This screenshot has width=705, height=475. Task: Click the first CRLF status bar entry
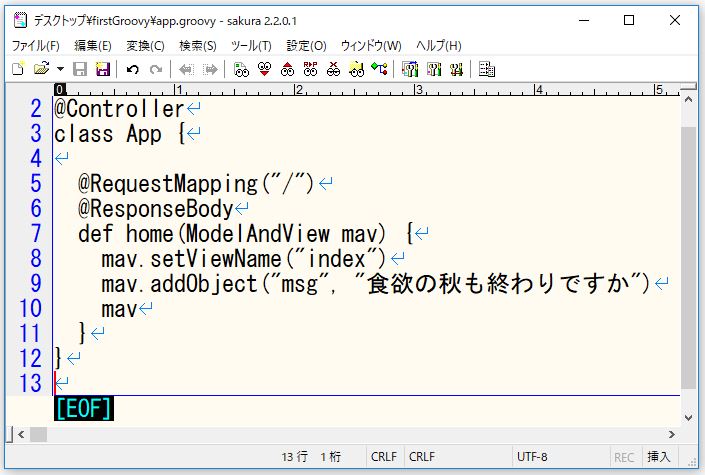point(384,457)
